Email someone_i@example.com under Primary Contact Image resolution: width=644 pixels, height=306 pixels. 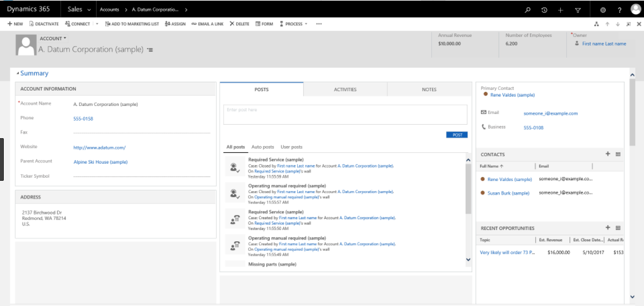coord(551,113)
